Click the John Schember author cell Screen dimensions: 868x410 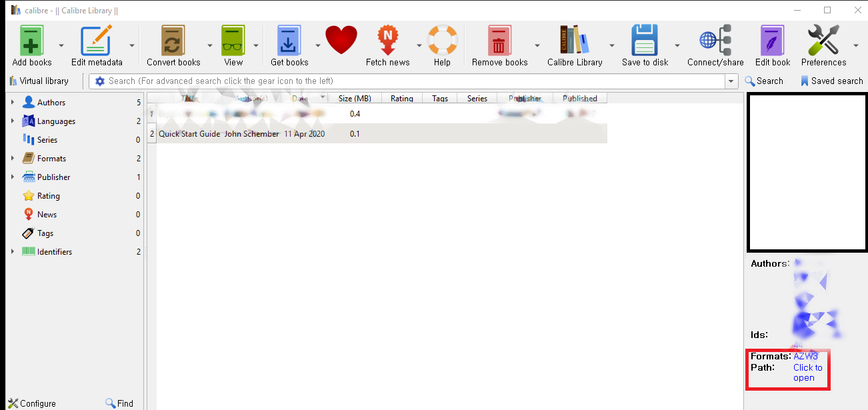(251, 134)
